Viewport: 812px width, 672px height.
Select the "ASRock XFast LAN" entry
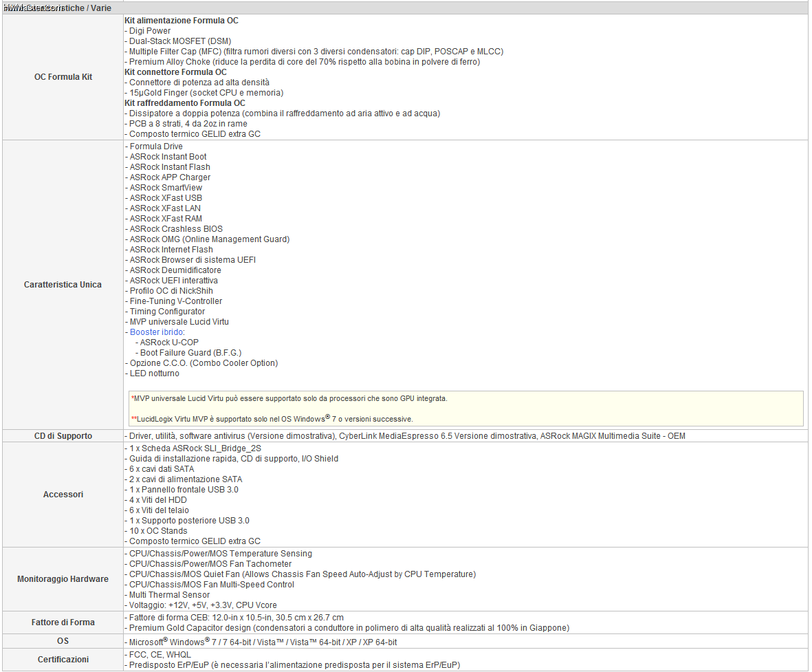click(x=163, y=209)
